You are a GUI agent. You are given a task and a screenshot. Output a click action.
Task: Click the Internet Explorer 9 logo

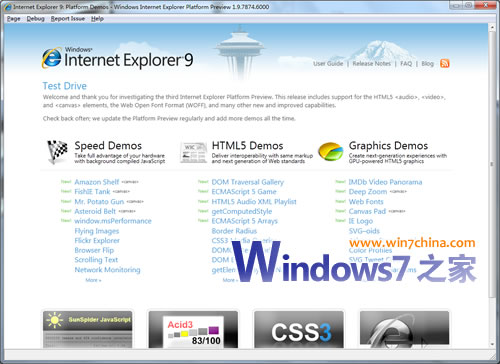[x=117, y=58]
